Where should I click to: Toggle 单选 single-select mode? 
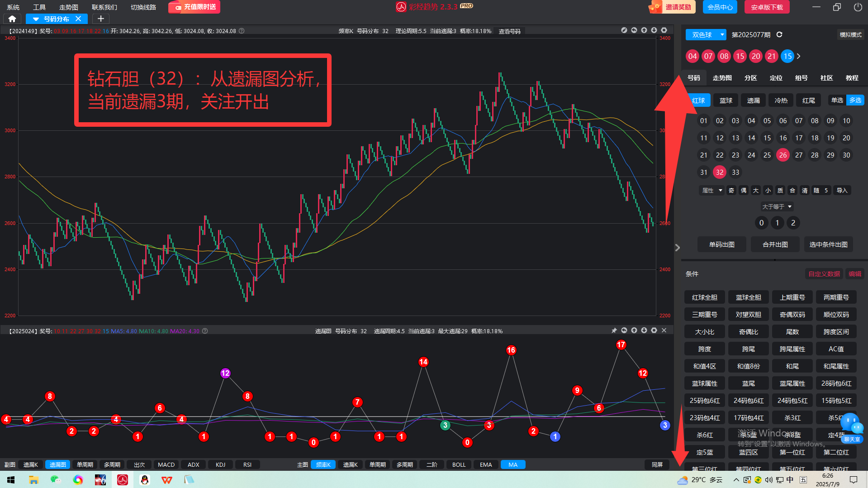coord(837,100)
